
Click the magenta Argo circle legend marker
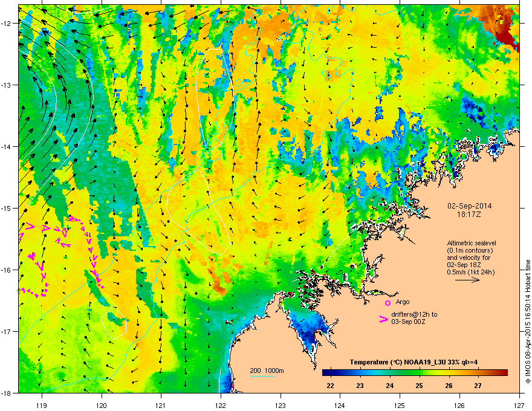388,303
